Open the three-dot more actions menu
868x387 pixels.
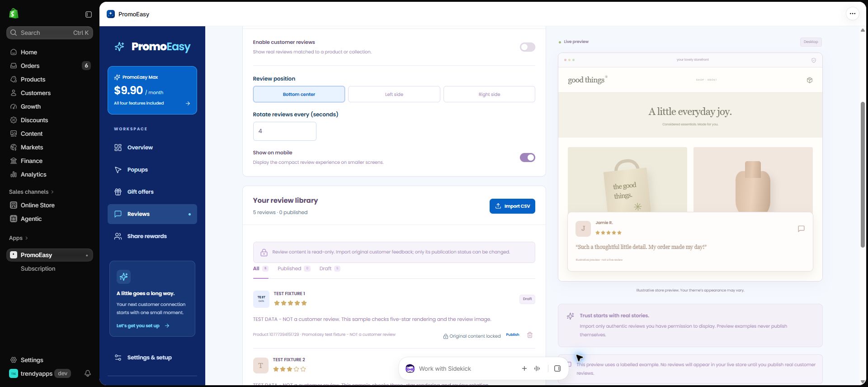(852, 14)
